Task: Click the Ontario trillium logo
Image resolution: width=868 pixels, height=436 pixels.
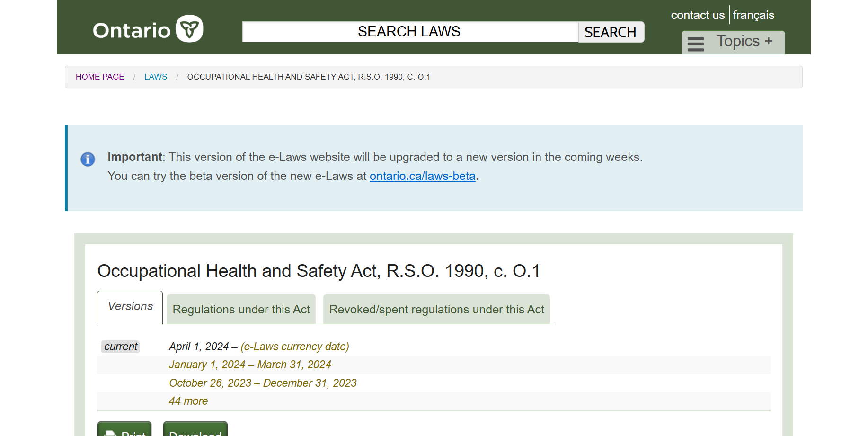Action: (x=189, y=29)
